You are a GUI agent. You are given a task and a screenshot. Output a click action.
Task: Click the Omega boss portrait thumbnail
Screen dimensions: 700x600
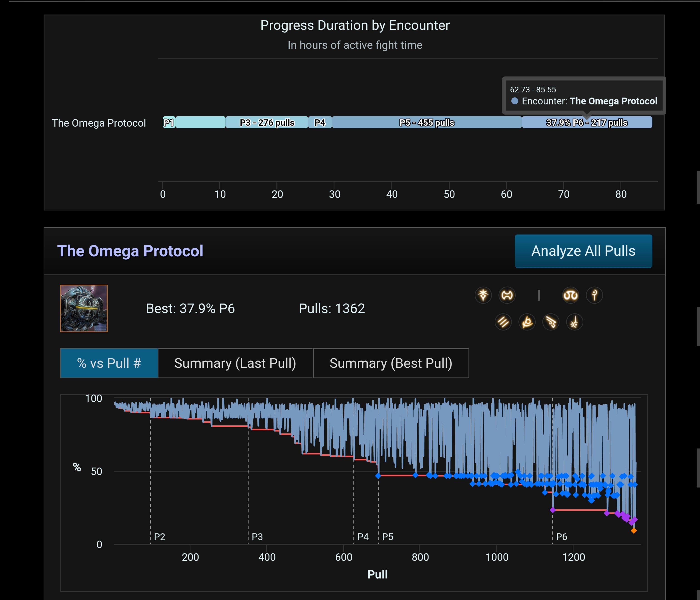[x=84, y=308]
